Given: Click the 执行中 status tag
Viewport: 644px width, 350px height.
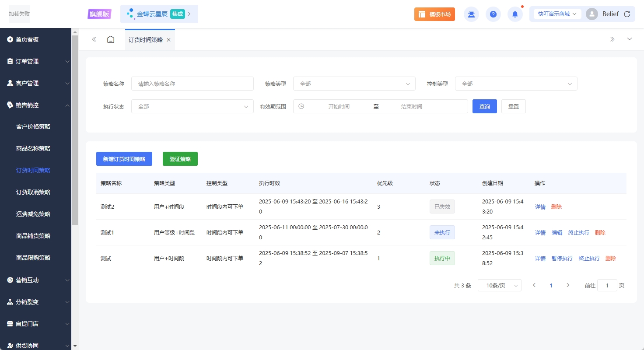Looking at the screenshot, I should (x=442, y=259).
